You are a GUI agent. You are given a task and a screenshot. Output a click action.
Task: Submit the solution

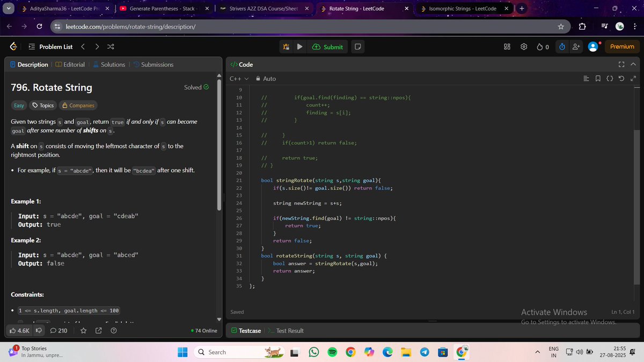point(327,47)
